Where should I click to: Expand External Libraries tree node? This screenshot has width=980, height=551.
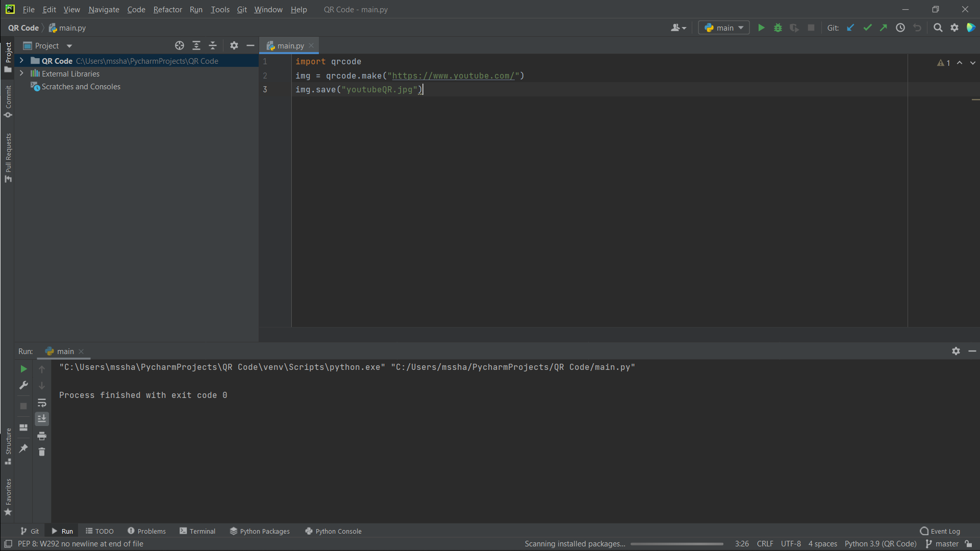tap(21, 73)
